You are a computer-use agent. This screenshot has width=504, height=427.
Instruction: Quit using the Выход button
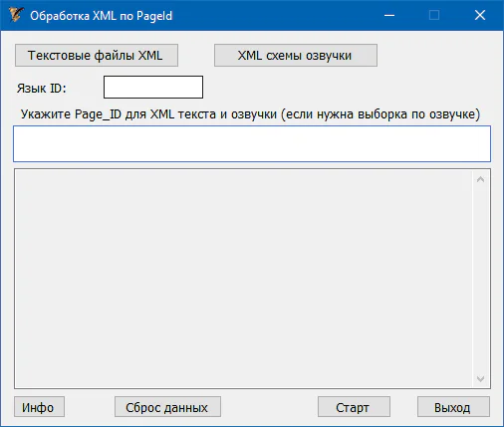(453, 407)
